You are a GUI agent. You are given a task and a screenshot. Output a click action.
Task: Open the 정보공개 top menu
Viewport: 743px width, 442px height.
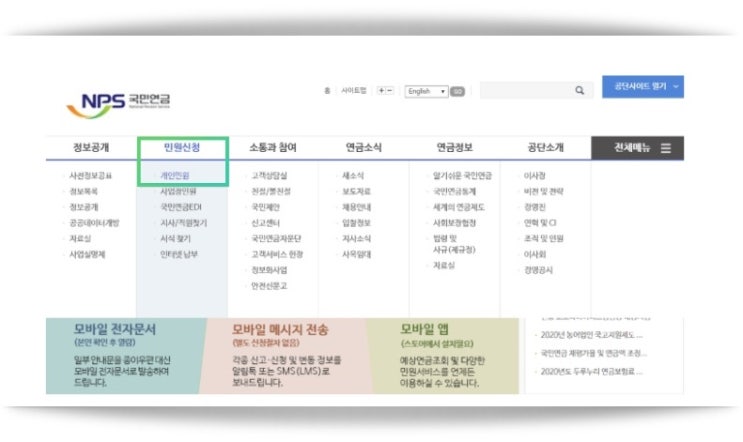tap(91, 147)
